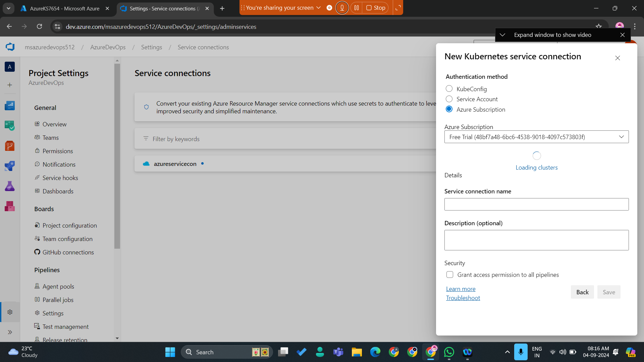Viewport: 644px width, 362px height.
Task: Click the Filter by keywords field
Action: click(285, 139)
